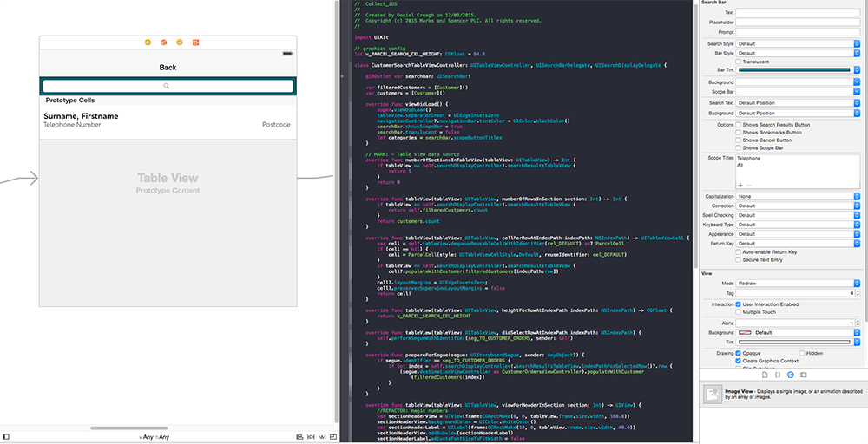Screen dimensions: 868x444
Task: Open the Pin constraints tool
Action: click(x=322, y=437)
